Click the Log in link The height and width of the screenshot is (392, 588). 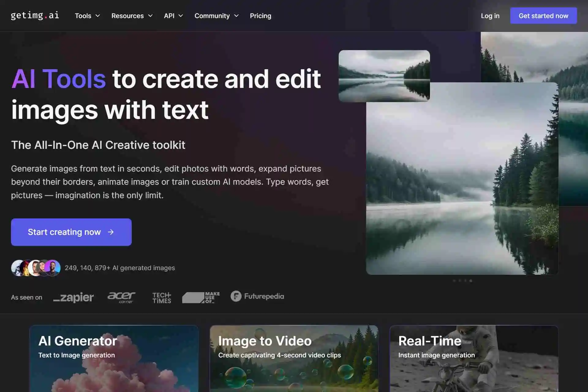pos(490,16)
